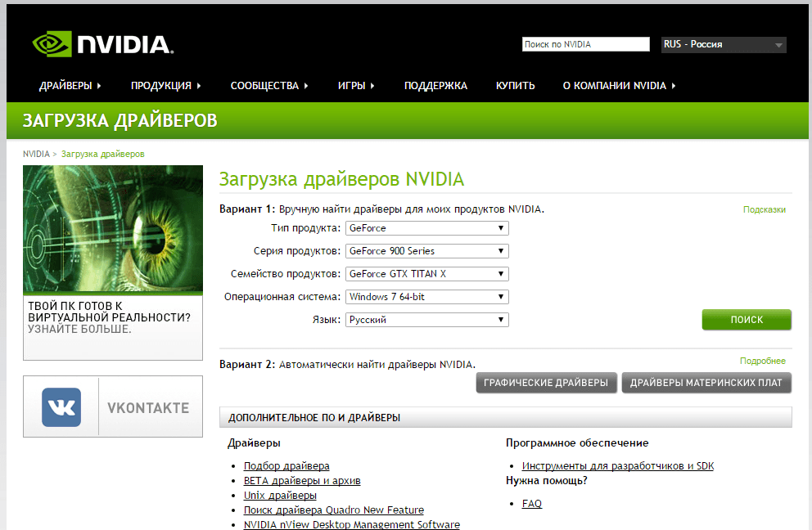Image resolution: width=812 pixels, height=530 pixels.
Task: Open the Сообщества menu
Action: click(269, 86)
